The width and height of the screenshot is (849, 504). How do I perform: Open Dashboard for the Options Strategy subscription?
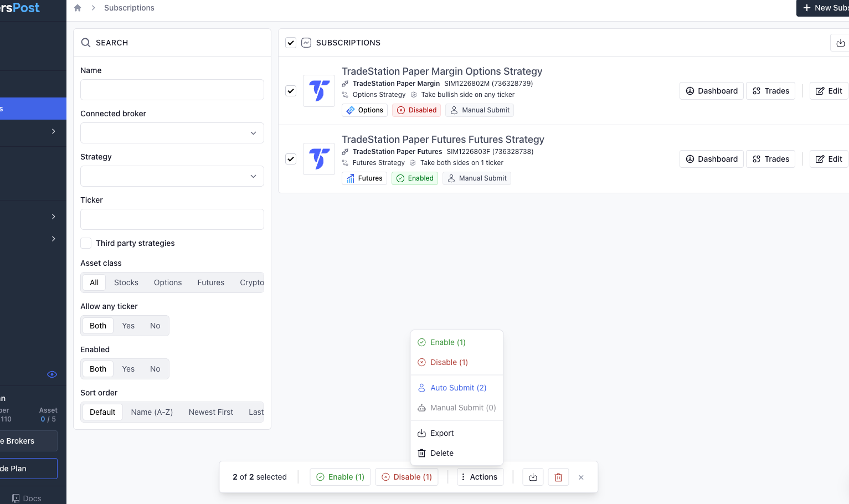point(712,91)
